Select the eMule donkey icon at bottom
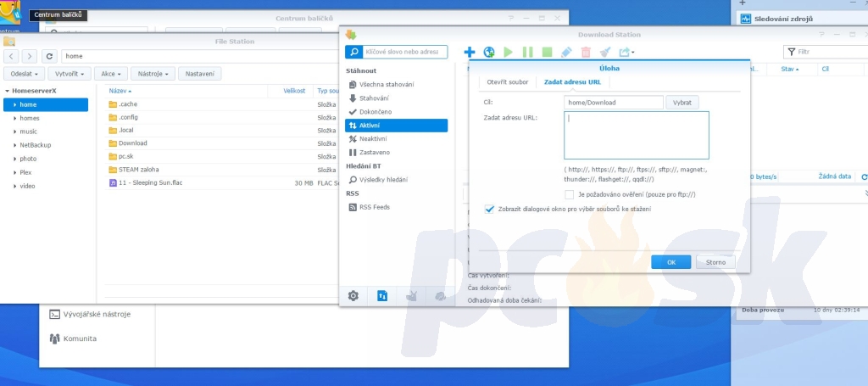Viewport: 868px width, 386px height. pyautogui.click(x=411, y=296)
